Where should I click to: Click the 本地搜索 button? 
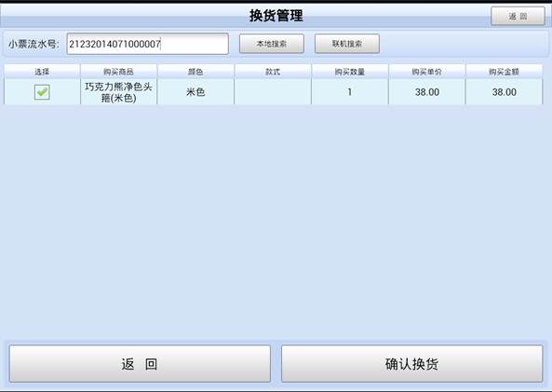[x=272, y=44]
